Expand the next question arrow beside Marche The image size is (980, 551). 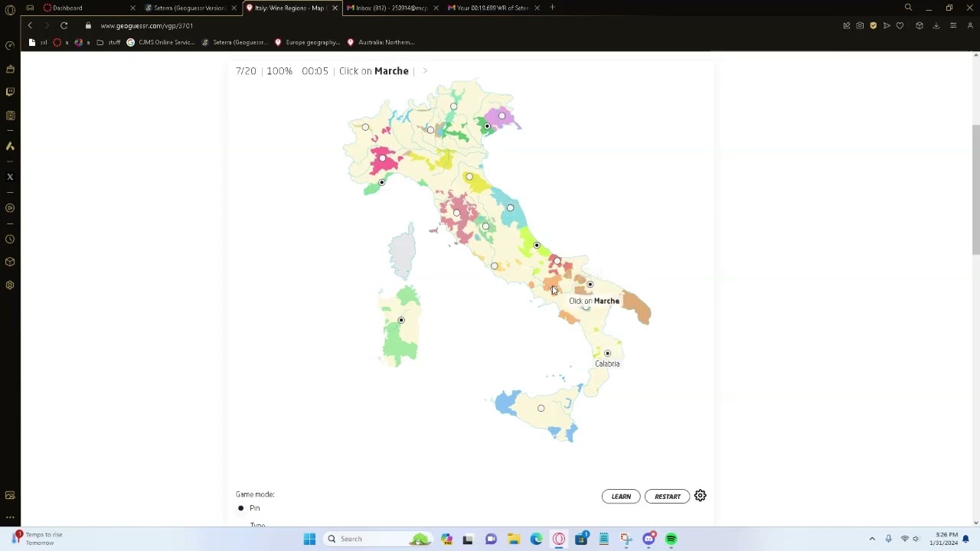tap(425, 71)
